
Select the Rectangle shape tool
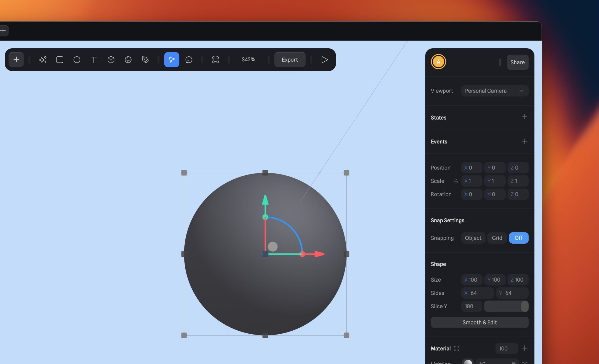[60, 60]
